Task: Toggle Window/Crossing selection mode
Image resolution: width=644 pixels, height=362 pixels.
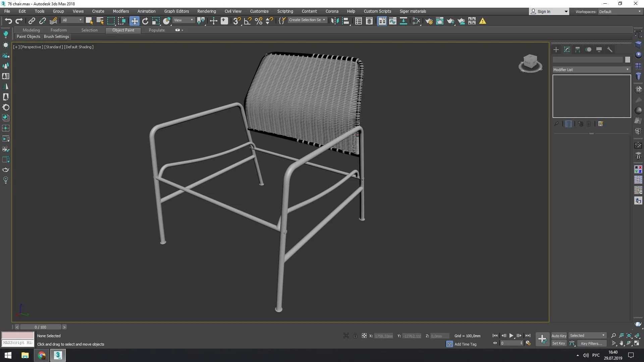Action: click(x=121, y=21)
